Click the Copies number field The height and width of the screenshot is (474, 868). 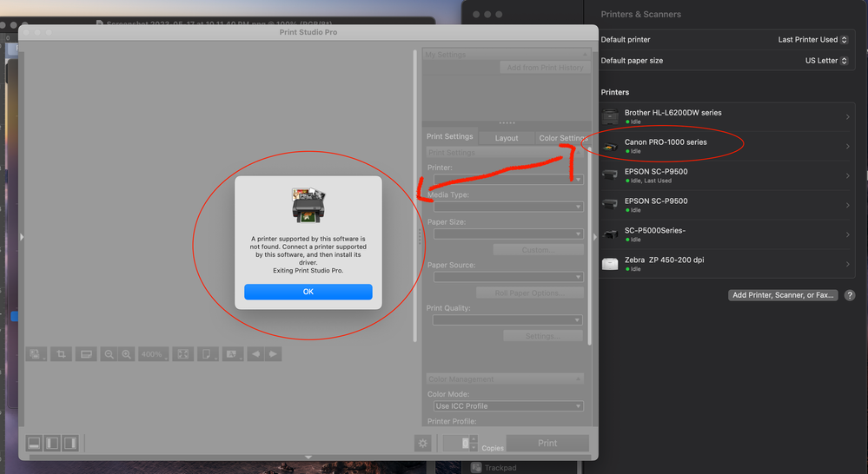coord(456,443)
